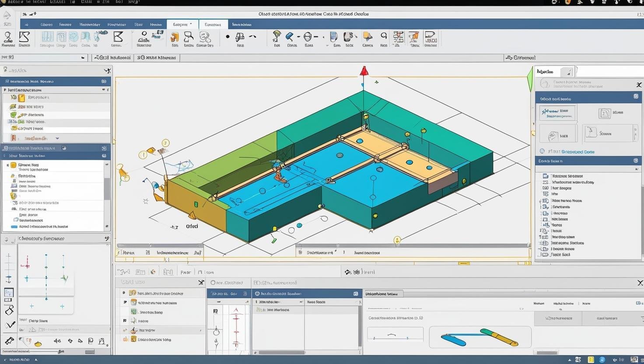This screenshot has height=364, width=644.
Task: Click the circle-with-line tool icon in ribbon
Action: (x=308, y=37)
